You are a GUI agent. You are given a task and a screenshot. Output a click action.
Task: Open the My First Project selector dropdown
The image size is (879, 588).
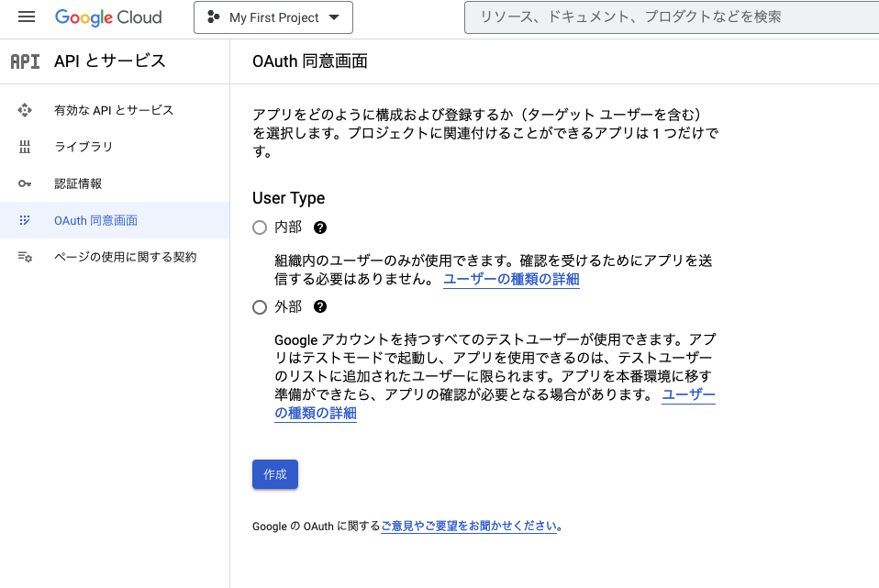[x=273, y=17]
